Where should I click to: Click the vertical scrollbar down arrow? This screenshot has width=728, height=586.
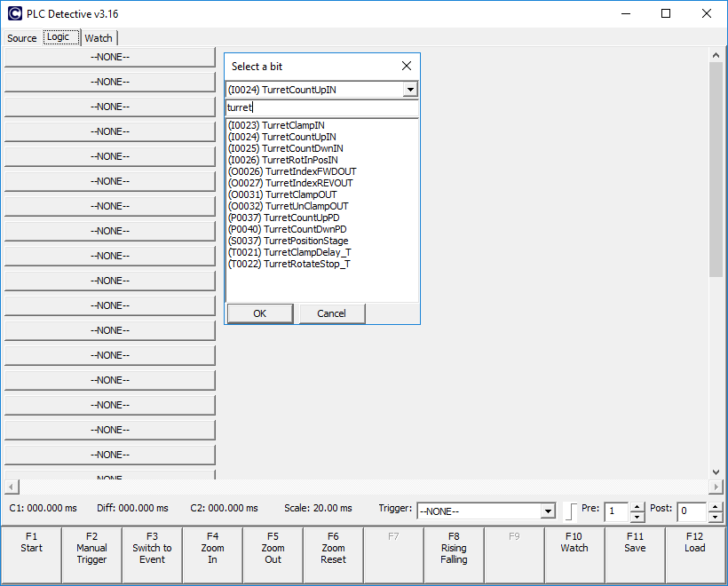(716, 472)
